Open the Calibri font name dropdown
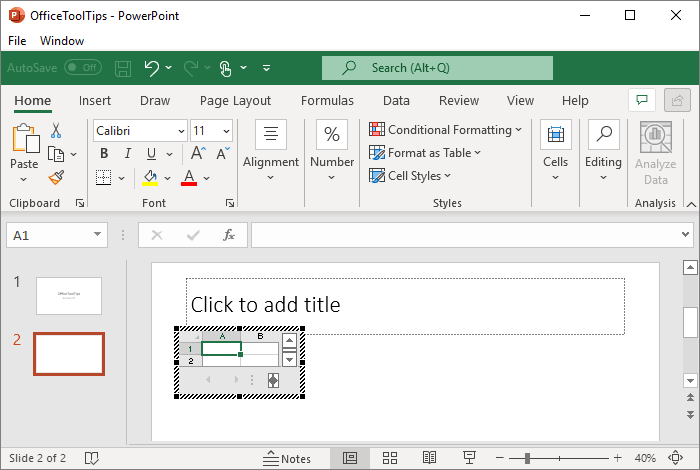The width and height of the screenshot is (700, 470). pyautogui.click(x=181, y=131)
